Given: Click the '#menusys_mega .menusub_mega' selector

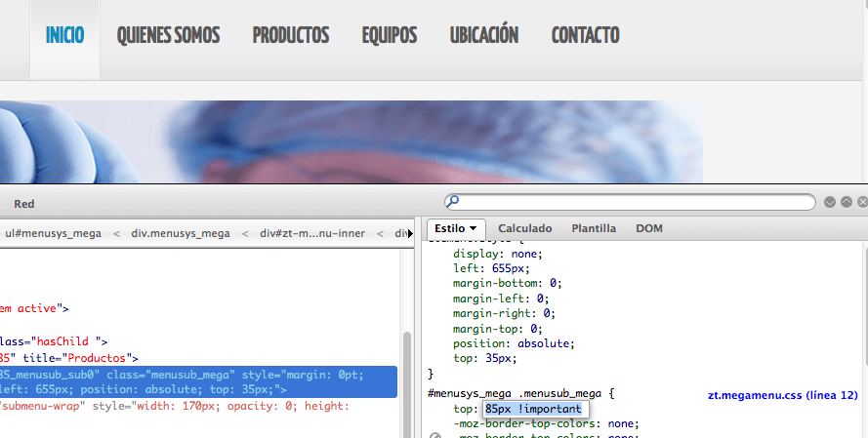Looking at the screenshot, I should coord(515,394).
